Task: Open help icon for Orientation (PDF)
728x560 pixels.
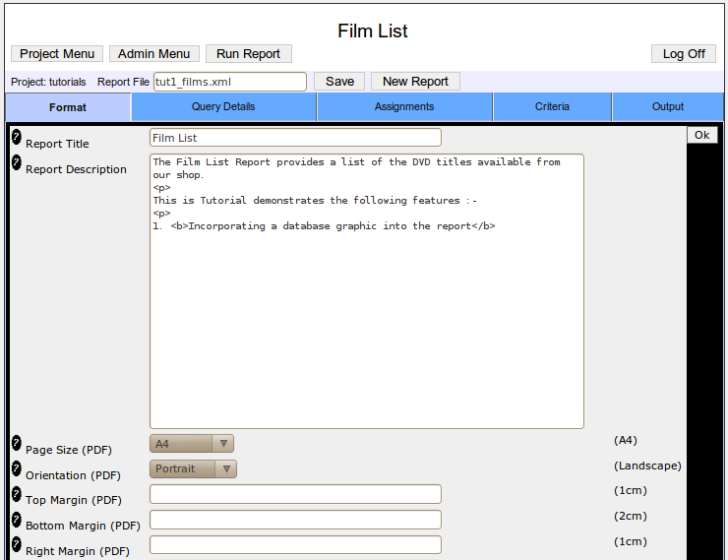Action: pyautogui.click(x=17, y=468)
